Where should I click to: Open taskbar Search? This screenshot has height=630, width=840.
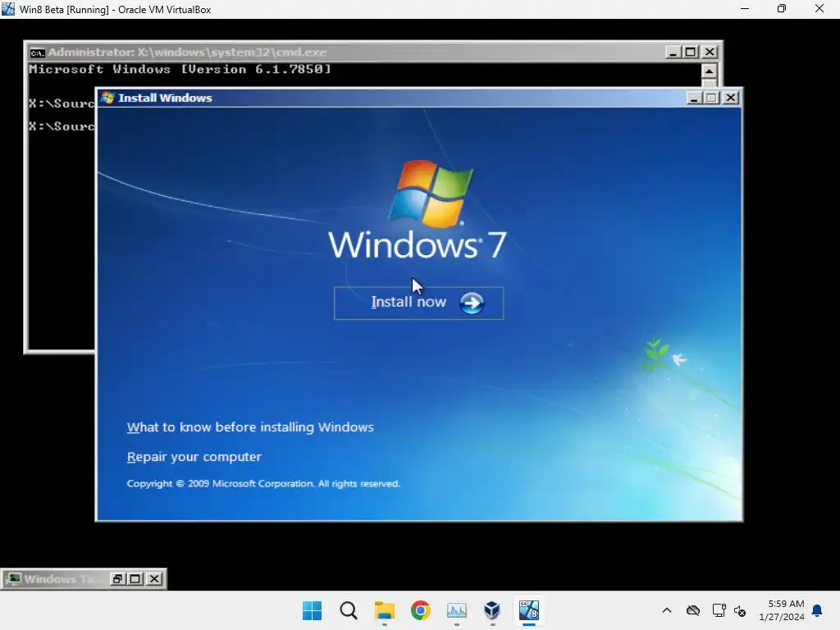click(x=348, y=610)
